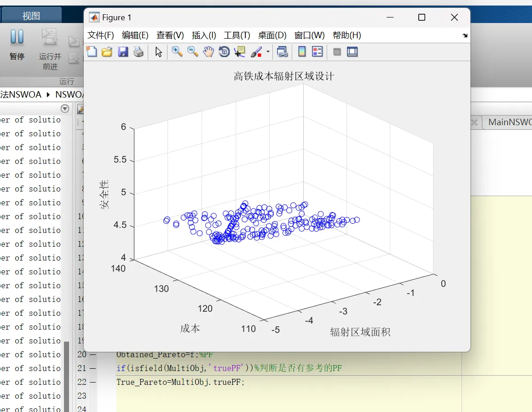The image size is (532, 412).
Task: Save figure with floppy disk icon
Action: pyautogui.click(x=123, y=52)
